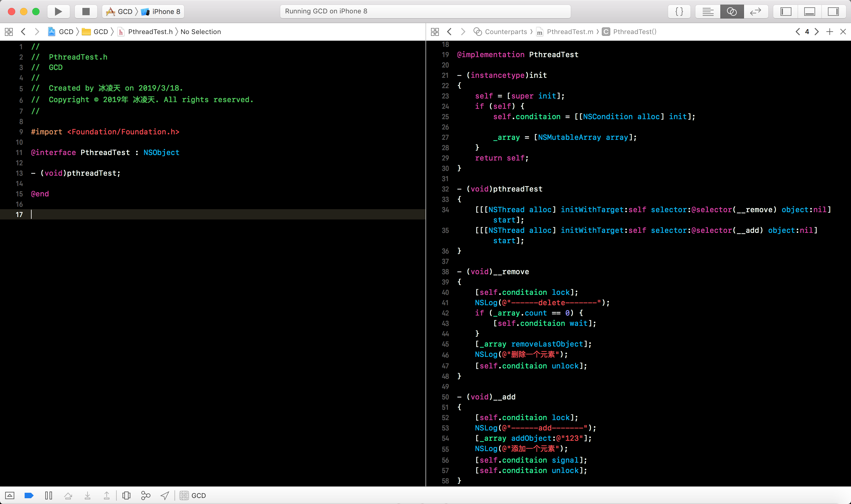Go back in left editor history
Viewport: 851px width, 504px height.
(23, 32)
